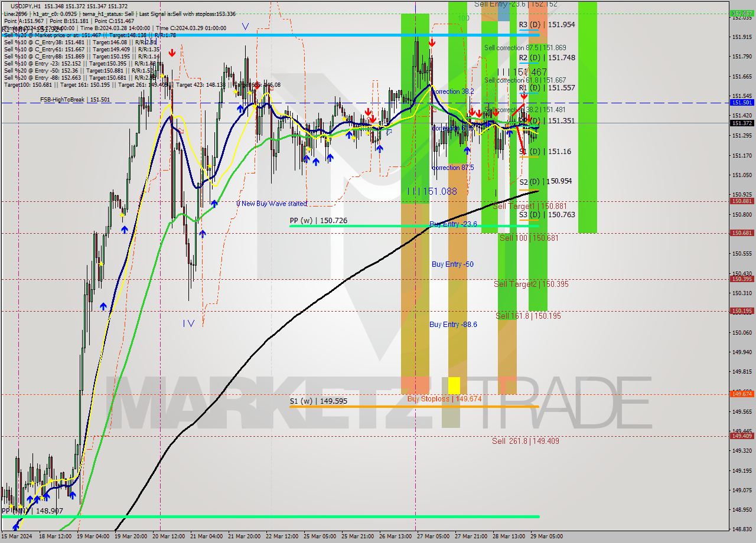Screen dimensions: 756x543
Task: Click the 'Buy Entry -23.6' label
Action: [452, 224]
